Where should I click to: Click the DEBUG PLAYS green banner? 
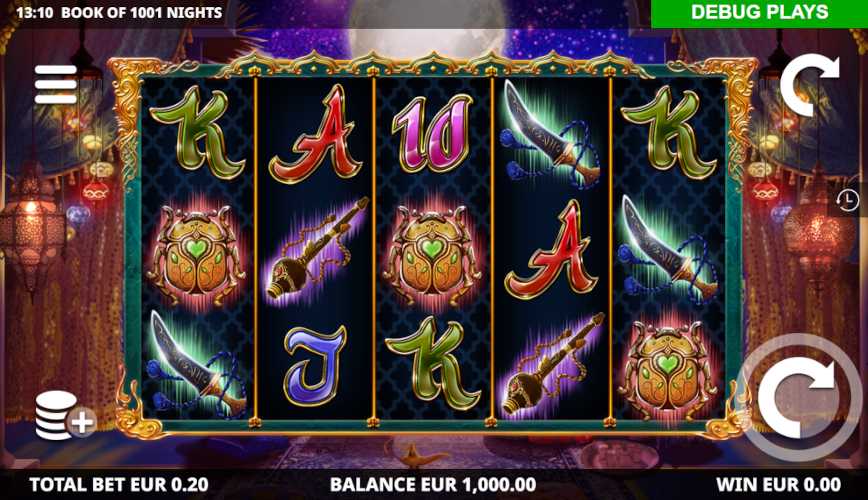760,13
